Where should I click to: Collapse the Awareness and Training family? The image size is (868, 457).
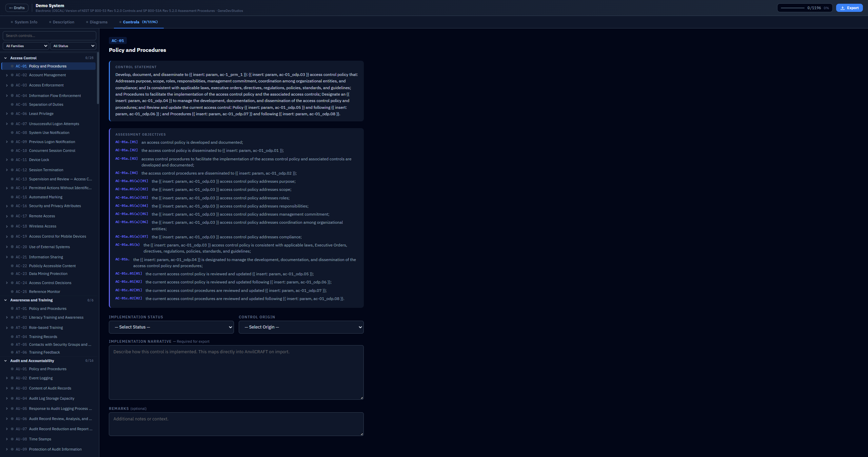click(5, 300)
